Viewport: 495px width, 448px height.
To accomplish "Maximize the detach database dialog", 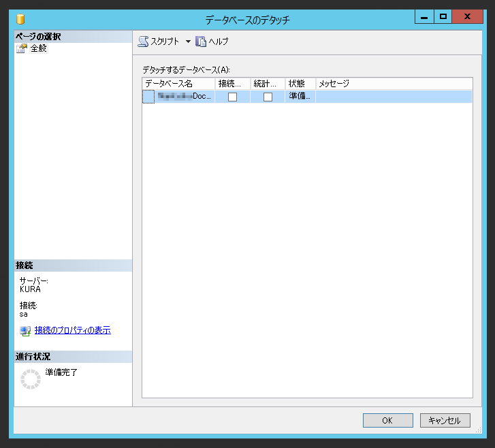I will [443, 17].
